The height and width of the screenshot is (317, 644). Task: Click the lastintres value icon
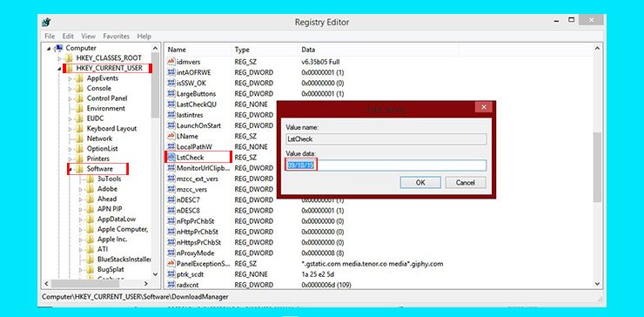point(171,115)
